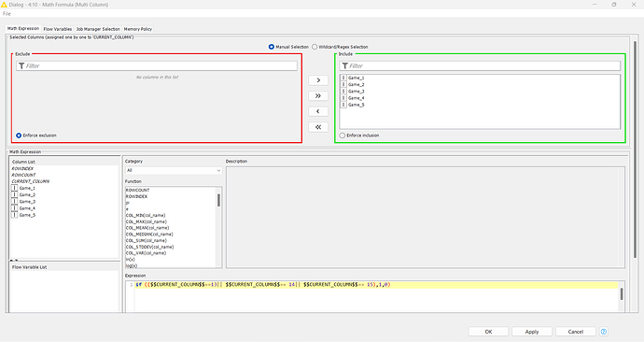
Task: Select pi in the Function list
Action: click(127, 203)
